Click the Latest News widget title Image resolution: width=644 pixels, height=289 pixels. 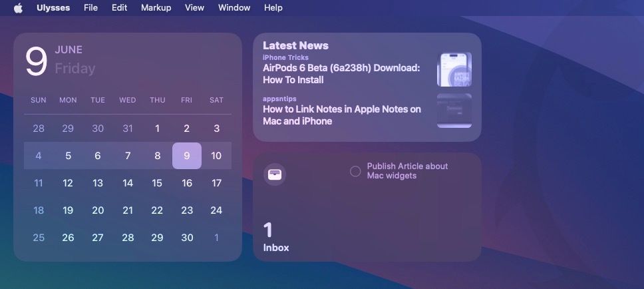coord(295,46)
